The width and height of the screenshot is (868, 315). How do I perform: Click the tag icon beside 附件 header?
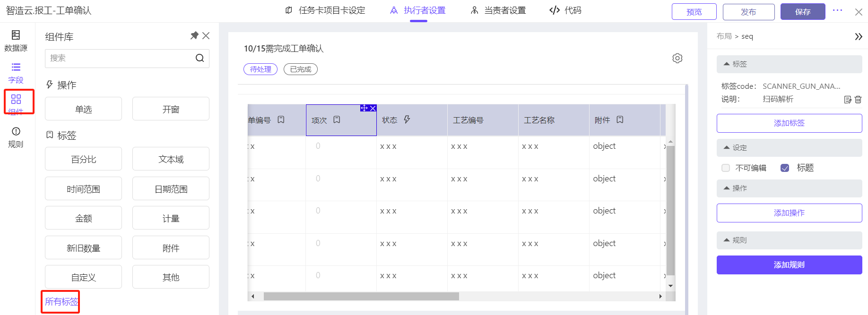pyautogui.click(x=620, y=120)
